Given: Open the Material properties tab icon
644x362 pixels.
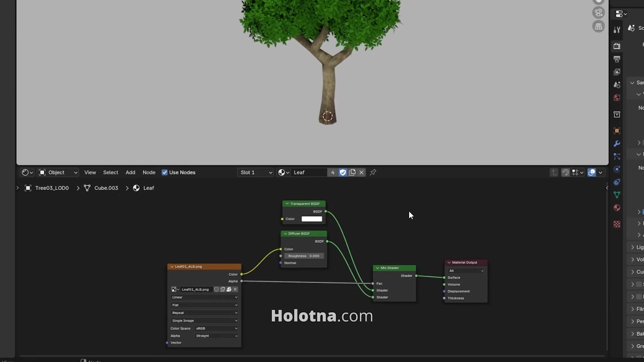Looking at the screenshot, I should coord(617,208).
